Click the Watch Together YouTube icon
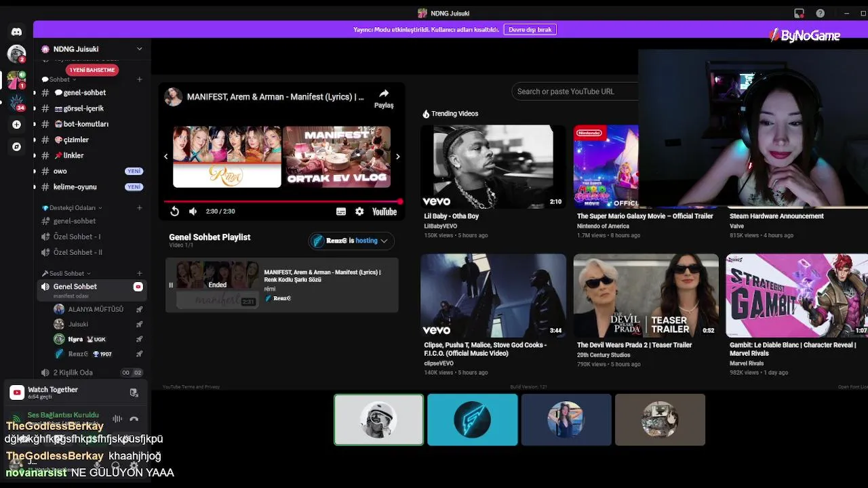 click(x=17, y=392)
